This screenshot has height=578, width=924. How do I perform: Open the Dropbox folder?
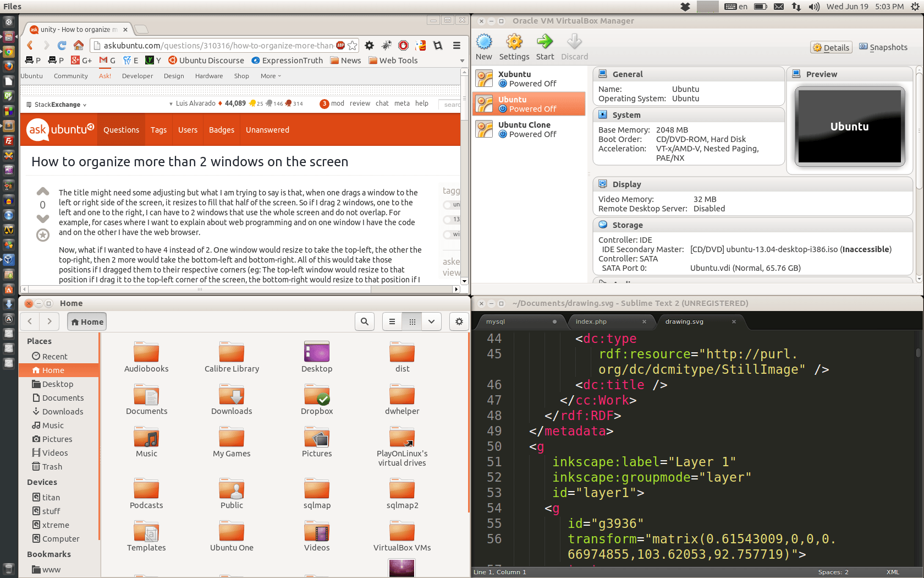pos(317,400)
